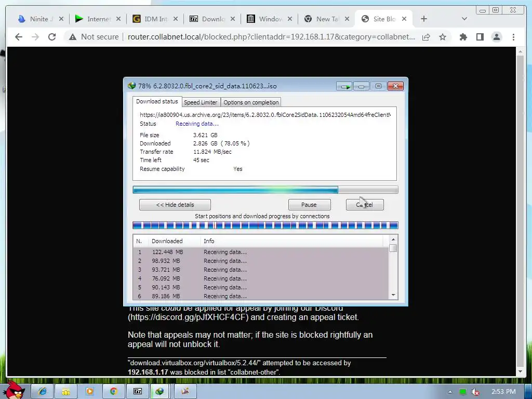Click the connections segment progress bar
Screen dimensions: 532x399
pyautogui.click(x=265, y=225)
